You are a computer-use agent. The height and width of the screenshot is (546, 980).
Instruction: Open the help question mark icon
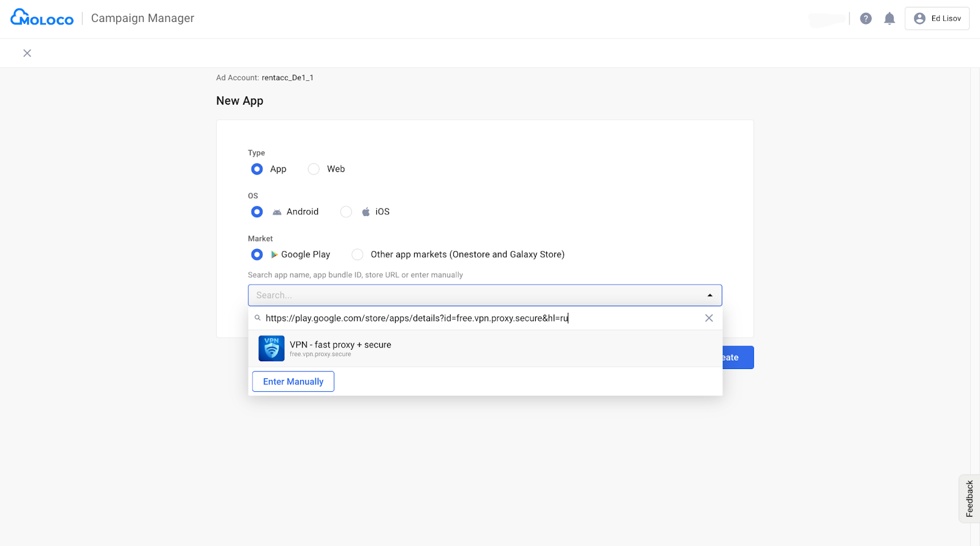pos(865,18)
